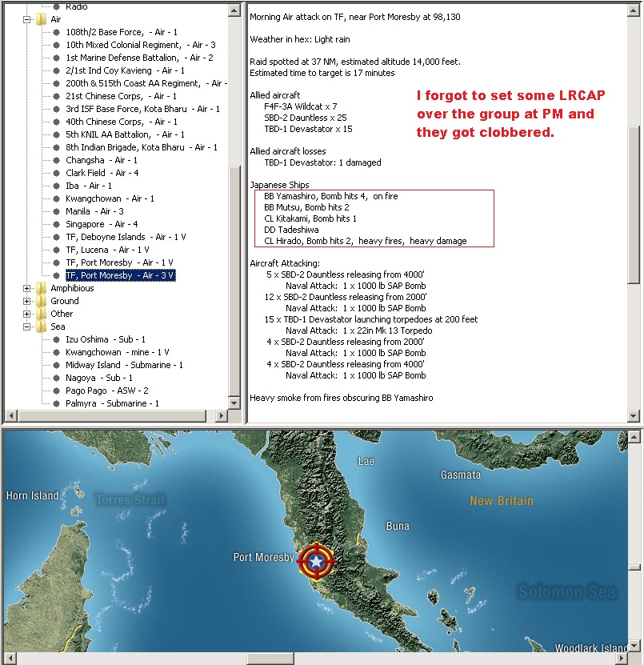This screenshot has width=644, height=665.
Task: Click report panel vertical scrollbar thumb
Action: pos(634,204)
